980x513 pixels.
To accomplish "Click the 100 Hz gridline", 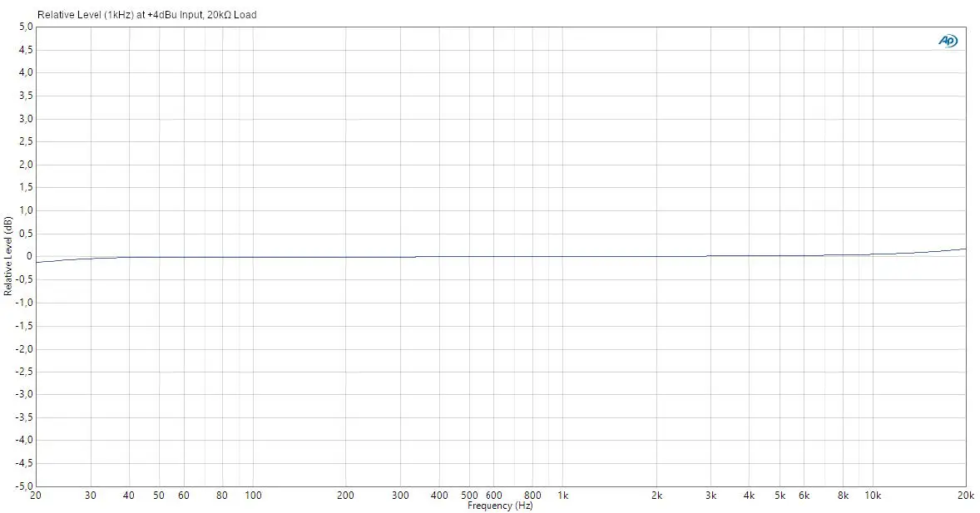I will pyautogui.click(x=252, y=249).
